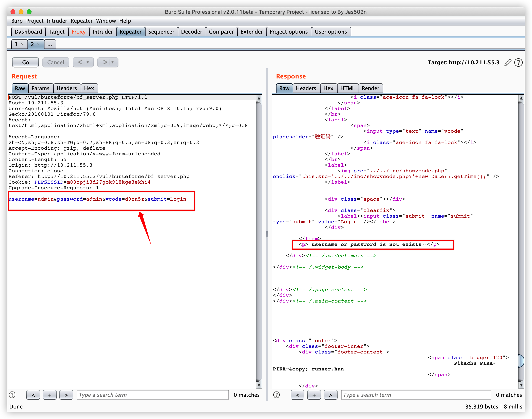Open the Project menu
532x419 pixels.
click(x=35, y=21)
